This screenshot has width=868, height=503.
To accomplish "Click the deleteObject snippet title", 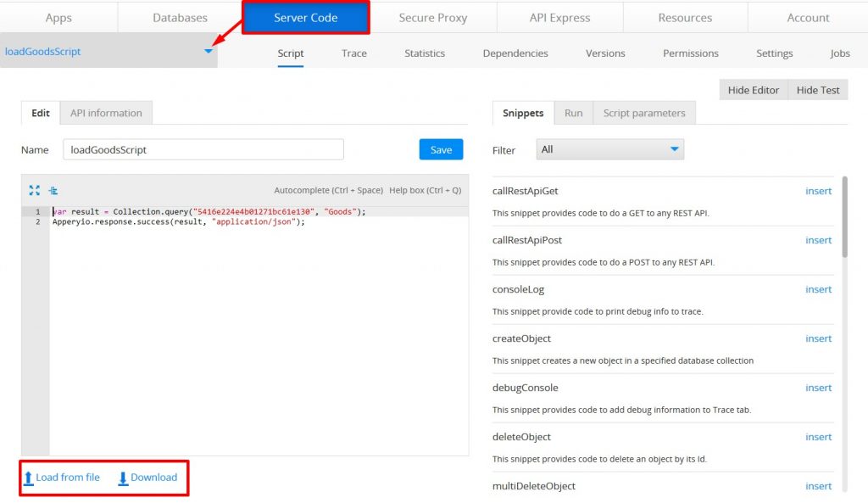I will (x=521, y=437).
